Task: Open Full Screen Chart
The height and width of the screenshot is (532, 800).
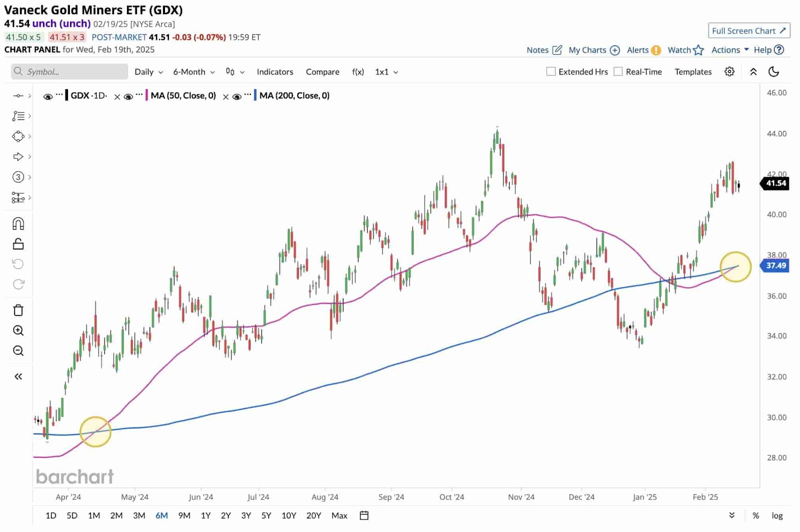Action: (x=749, y=30)
